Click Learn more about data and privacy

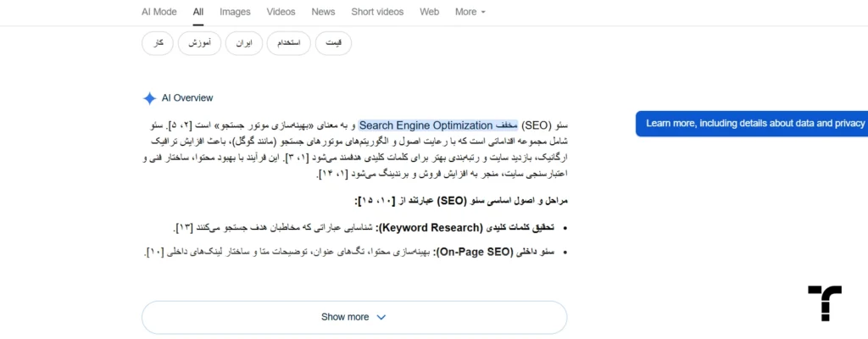click(x=752, y=124)
